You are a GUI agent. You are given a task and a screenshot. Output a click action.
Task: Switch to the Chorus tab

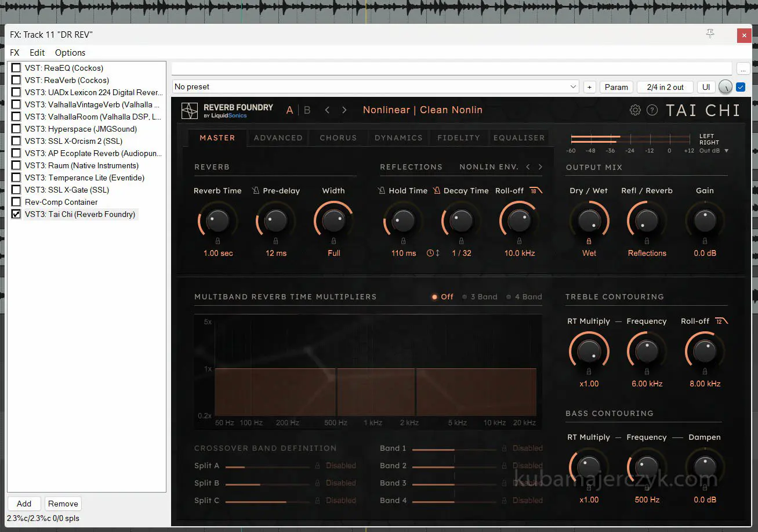tap(338, 138)
